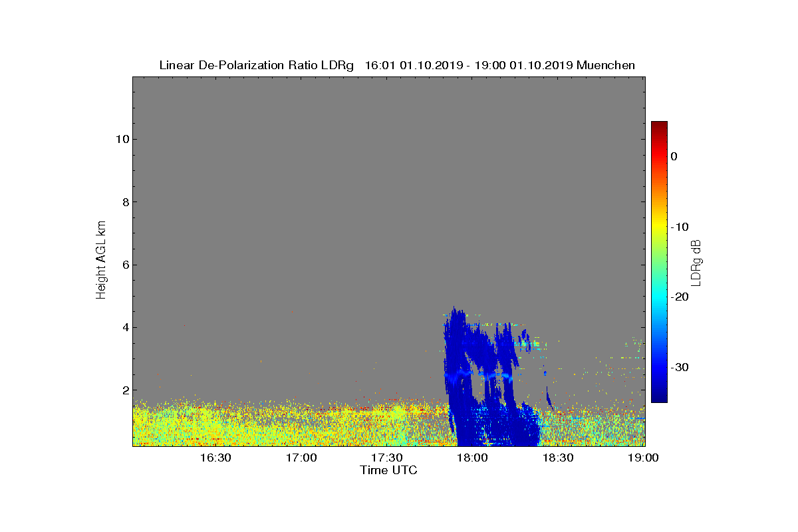Click the colorbar value -10
This screenshot has height=532, width=798.
[x=680, y=227]
